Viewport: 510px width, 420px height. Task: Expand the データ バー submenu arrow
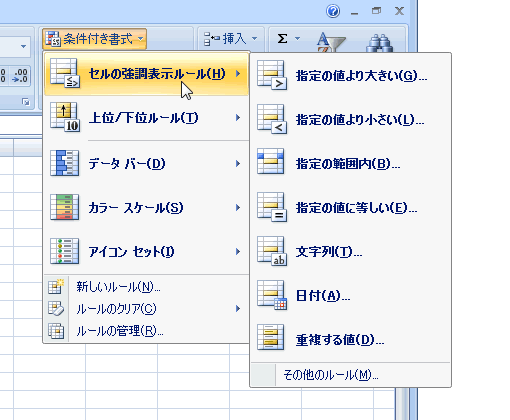[x=238, y=164]
